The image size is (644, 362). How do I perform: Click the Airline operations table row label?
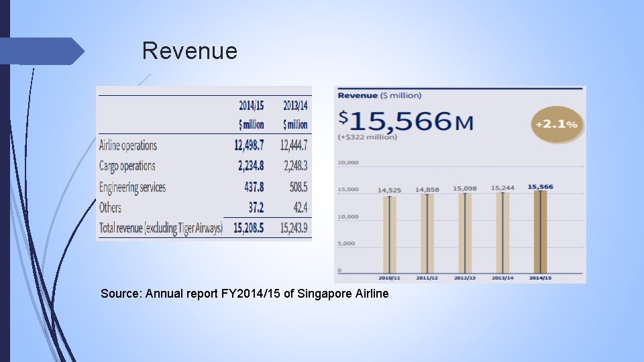127,145
